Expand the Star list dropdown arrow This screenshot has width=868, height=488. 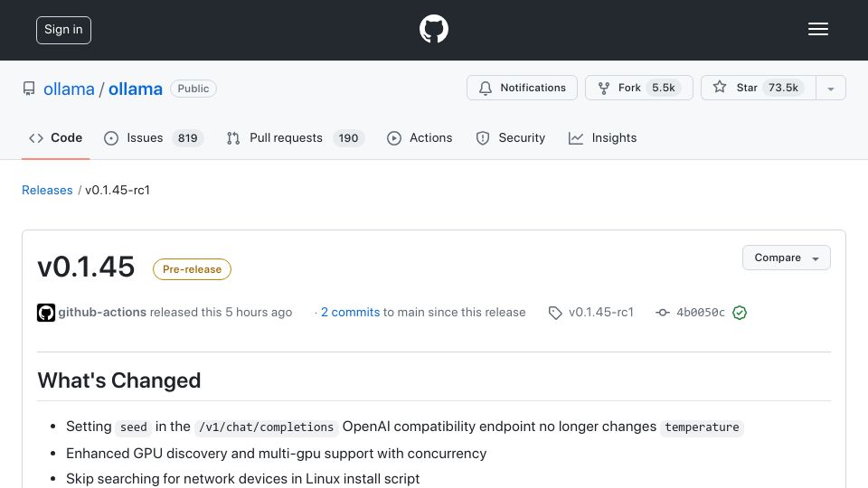point(830,88)
